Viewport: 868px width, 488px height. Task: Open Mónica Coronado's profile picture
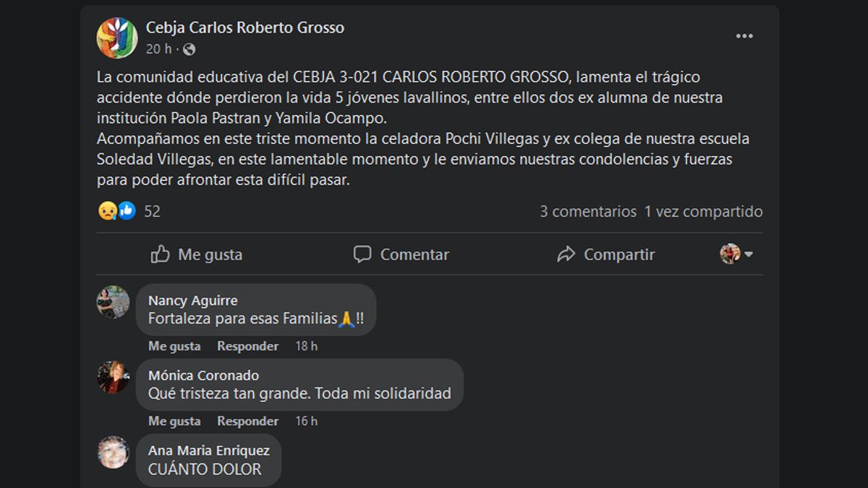coord(114,377)
